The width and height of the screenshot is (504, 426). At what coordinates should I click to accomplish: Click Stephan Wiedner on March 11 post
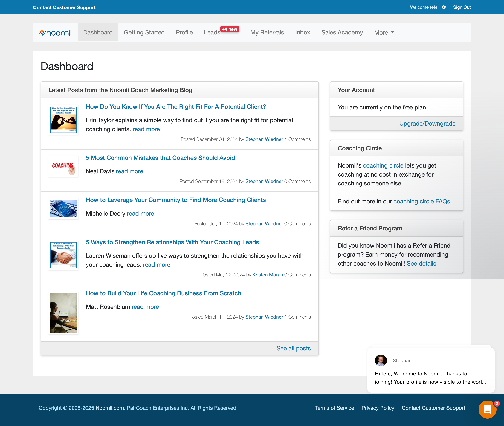(264, 317)
